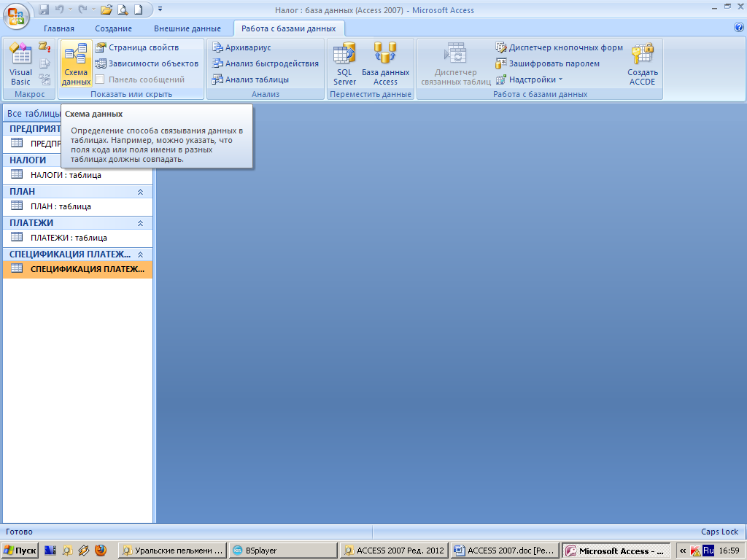The height and width of the screenshot is (560, 747).
Task: Expand the quick access toolbar customization arrow
Action: pyautogui.click(x=160, y=9)
